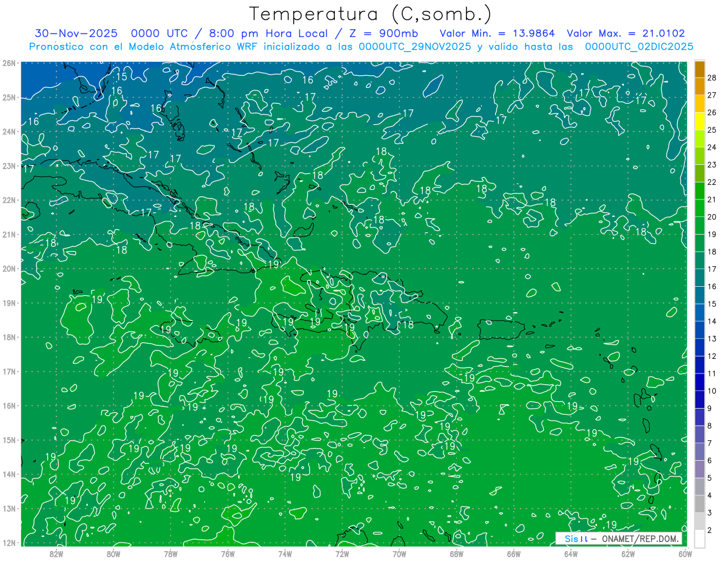
Task: Click the 21N latitude axis label
Action: pos(8,234)
